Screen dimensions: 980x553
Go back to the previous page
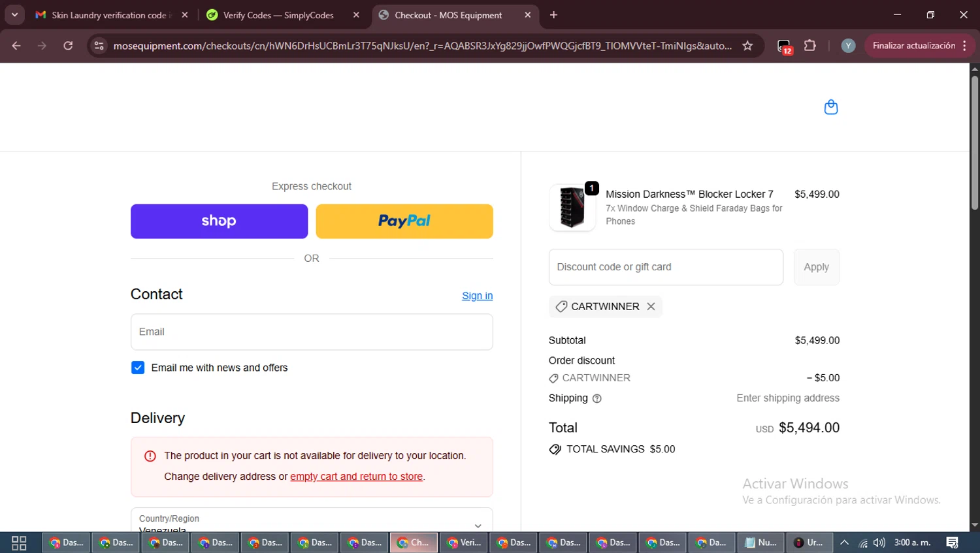16,46
